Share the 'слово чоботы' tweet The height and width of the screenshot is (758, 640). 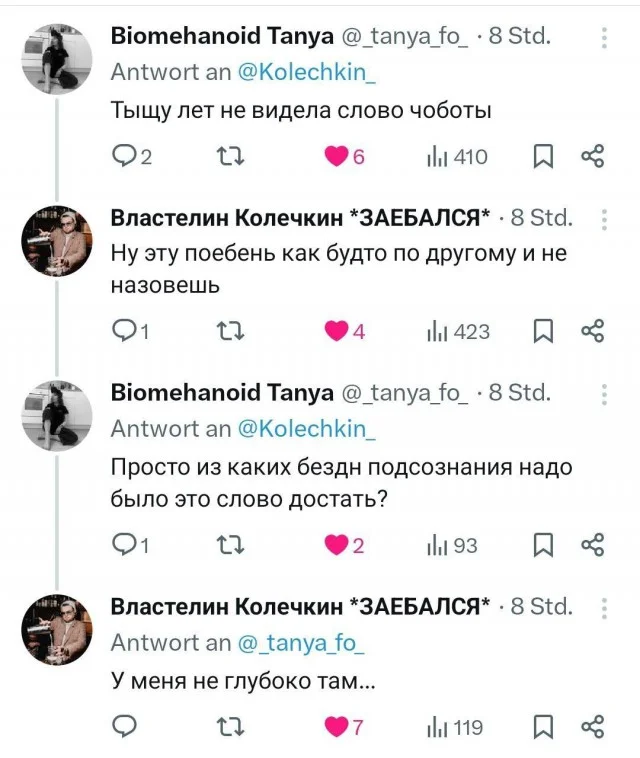[593, 156]
